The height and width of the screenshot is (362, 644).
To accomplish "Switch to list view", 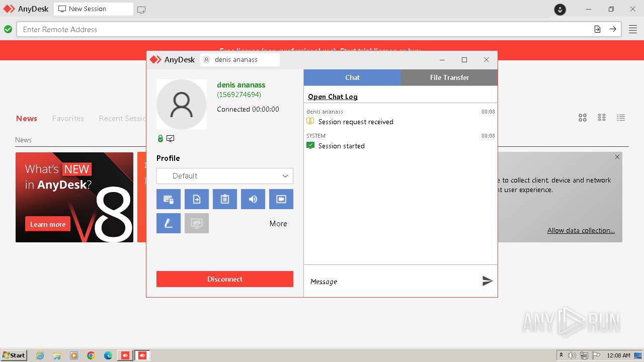I will pyautogui.click(x=621, y=118).
